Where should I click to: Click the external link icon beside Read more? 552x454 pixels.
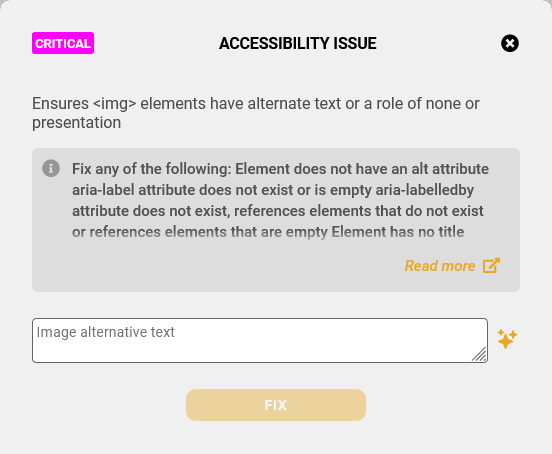pos(491,266)
